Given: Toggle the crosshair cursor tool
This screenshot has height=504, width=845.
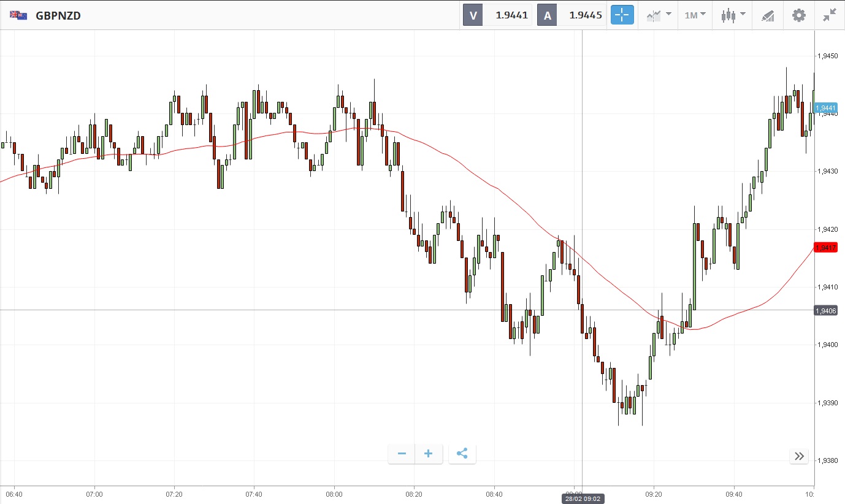Looking at the screenshot, I should tap(622, 15).
